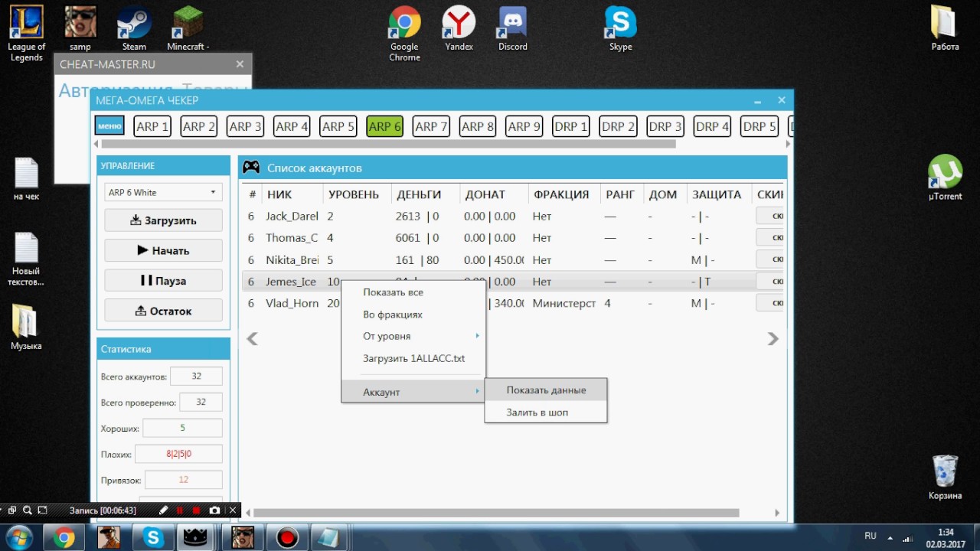980x551 pixels.
Task: Click the red record taskbar icon
Action: 287,538
